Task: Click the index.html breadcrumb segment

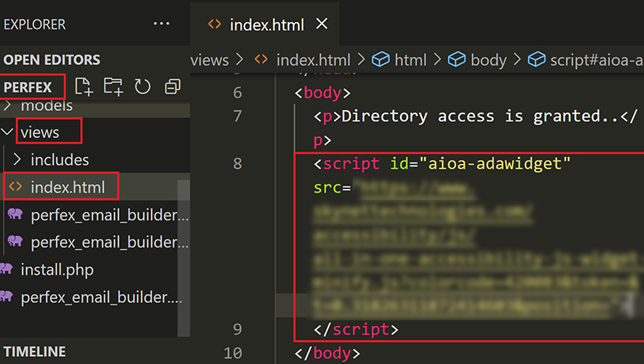Action: [314, 60]
